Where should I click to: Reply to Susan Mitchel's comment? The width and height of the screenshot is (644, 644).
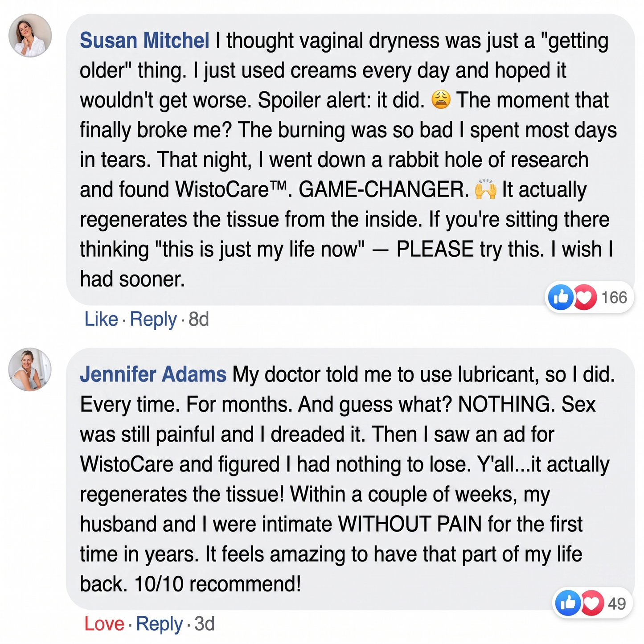pyautogui.click(x=153, y=320)
